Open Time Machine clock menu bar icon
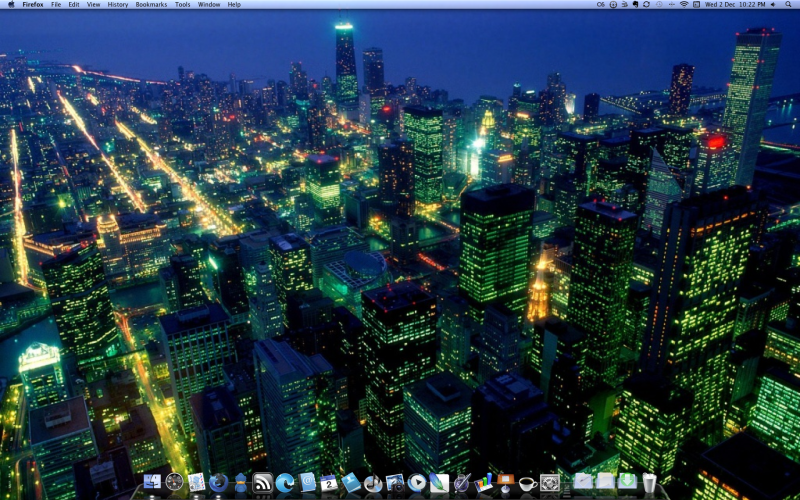The image size is (800, 500). pos(659,4)
